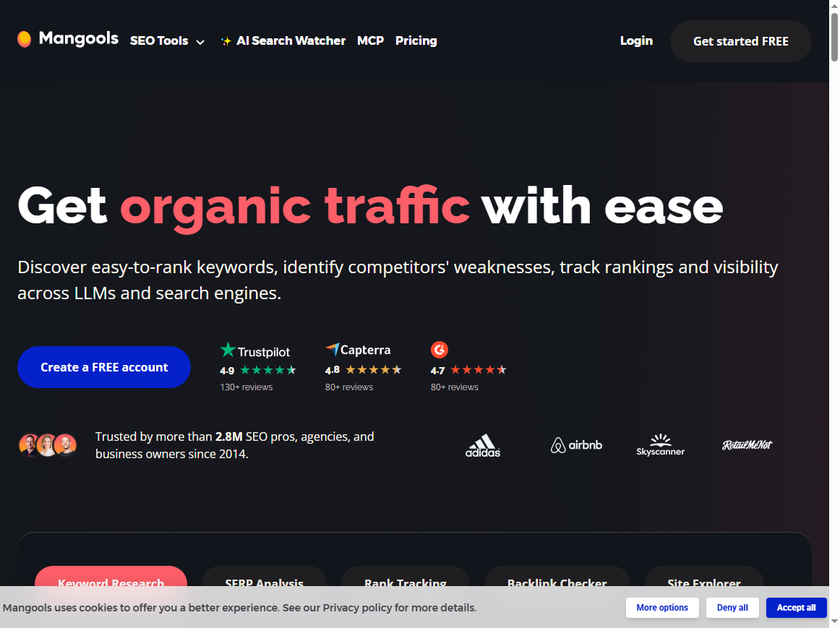Screen dimensions: 840x628
Task: Switch to the Backlink Checker tab
Action: pyautogui.click(x=557, y=576)
